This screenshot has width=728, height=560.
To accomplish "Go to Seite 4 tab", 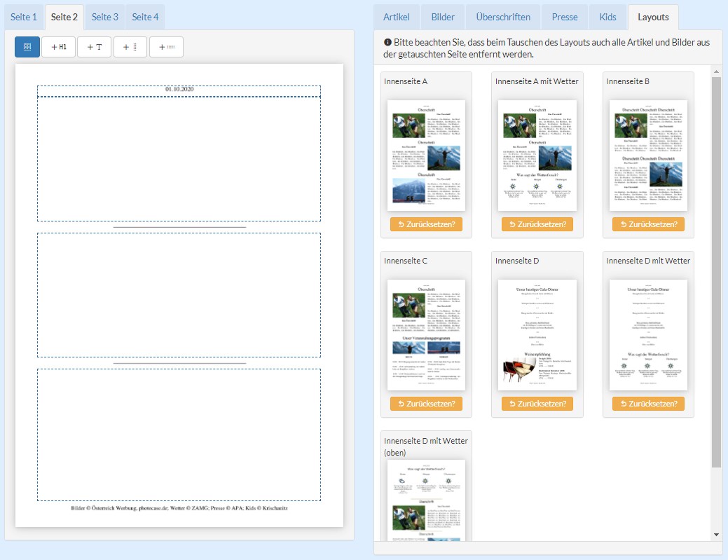I will [145, 17].
